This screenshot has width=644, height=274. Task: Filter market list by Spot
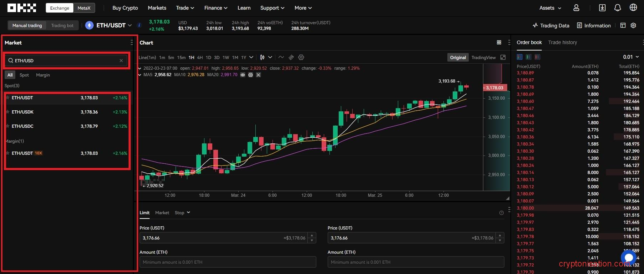click(24, 75)
